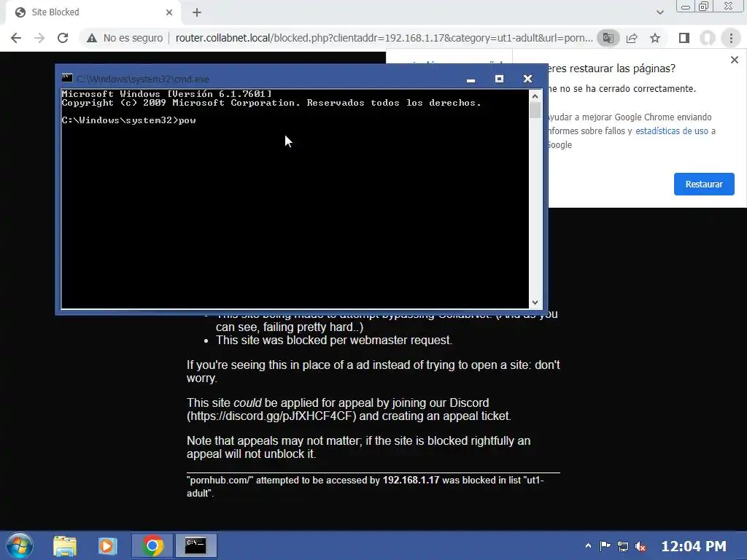Click the Discord invite URL text

coord(271,416)
